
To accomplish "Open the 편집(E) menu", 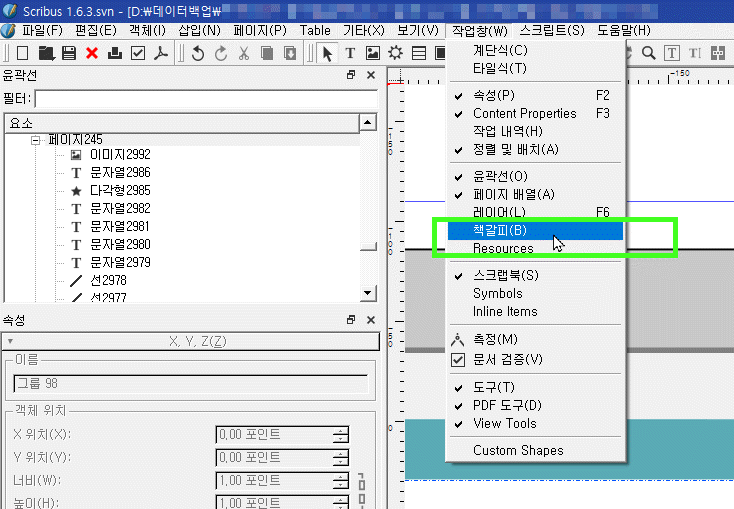I will 96,30.
